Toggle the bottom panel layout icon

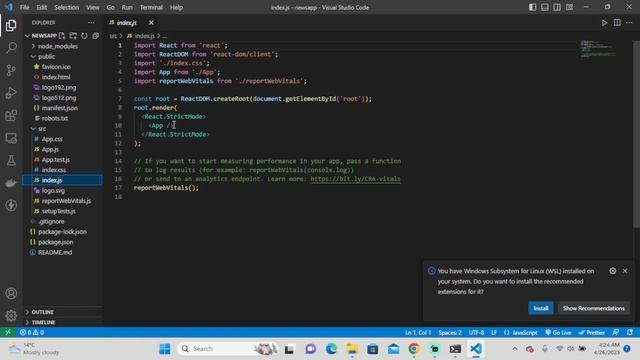(544, 7)
